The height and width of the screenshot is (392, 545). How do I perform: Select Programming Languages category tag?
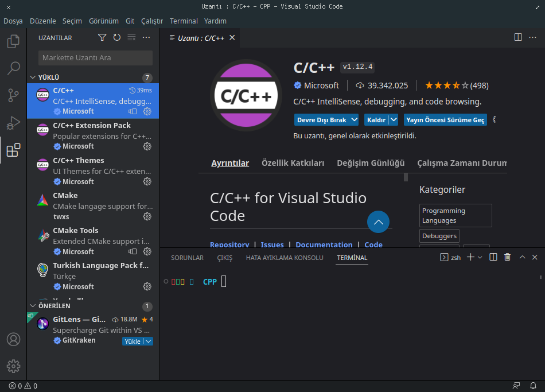(456, 216)
